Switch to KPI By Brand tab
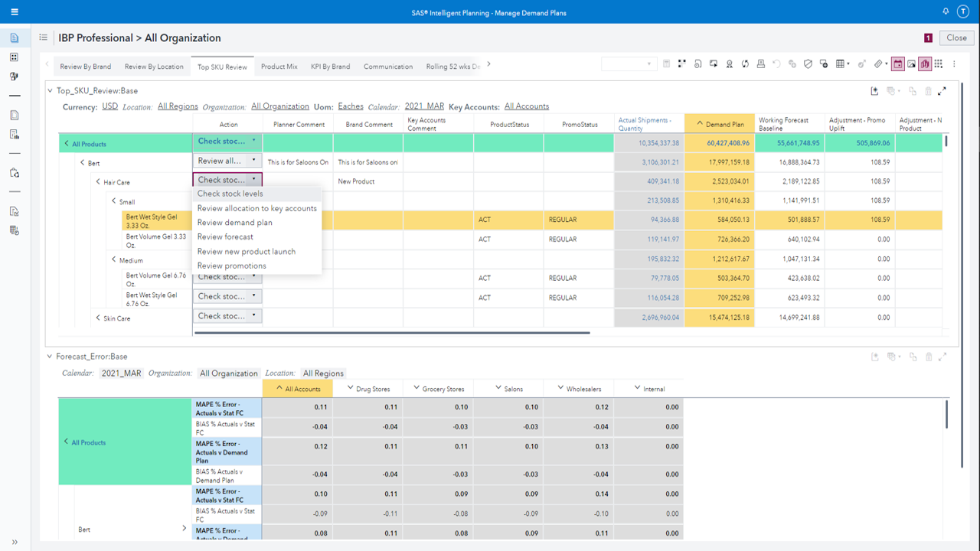 pyautogui.click(x=330, y=67)
